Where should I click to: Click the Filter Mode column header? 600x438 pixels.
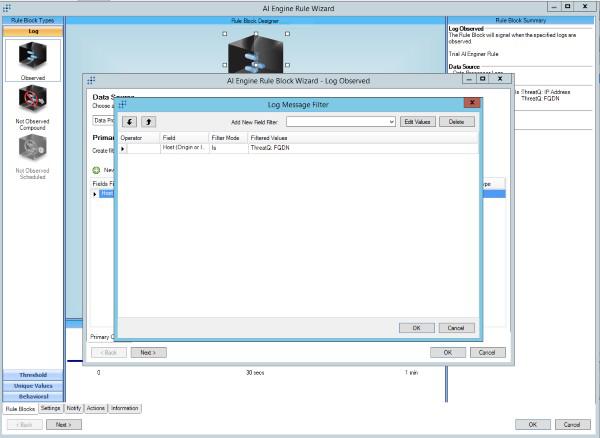click(x=229, y=138)
